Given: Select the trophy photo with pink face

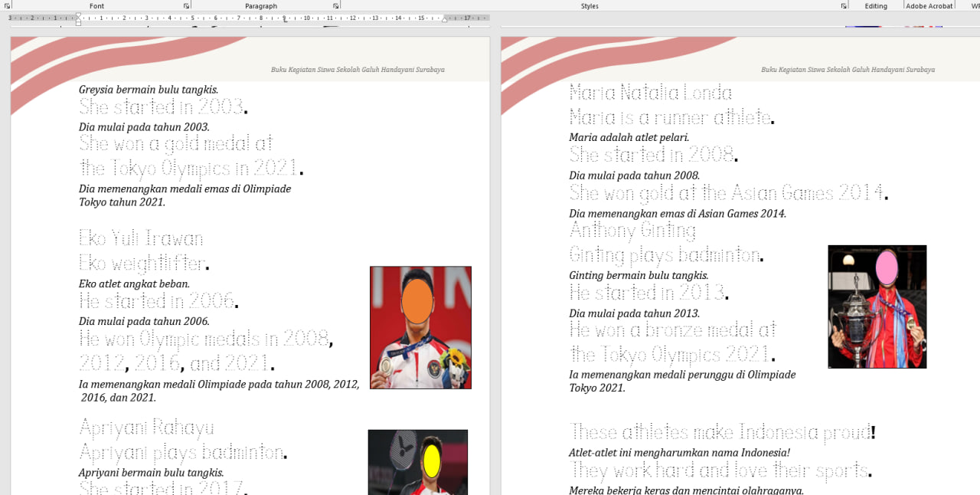Looking at the screenshot, I should [877, 307].
